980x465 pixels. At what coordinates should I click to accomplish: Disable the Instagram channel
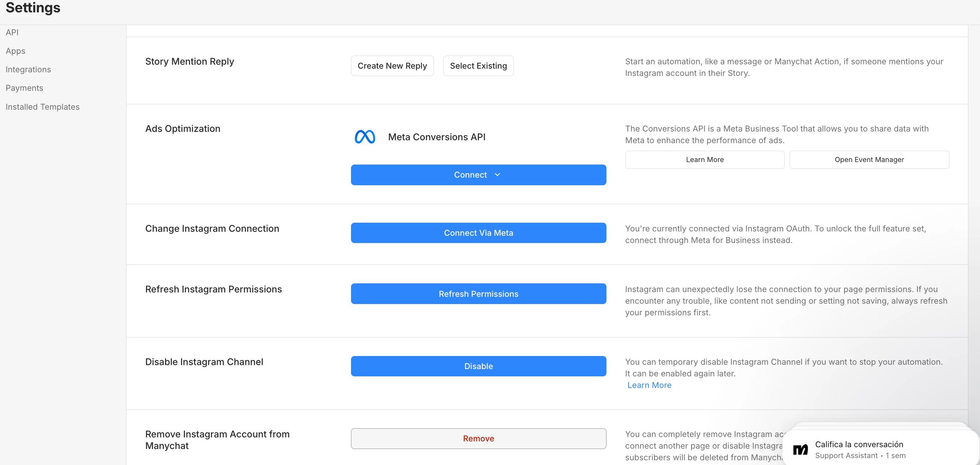(x=478, y=366)
